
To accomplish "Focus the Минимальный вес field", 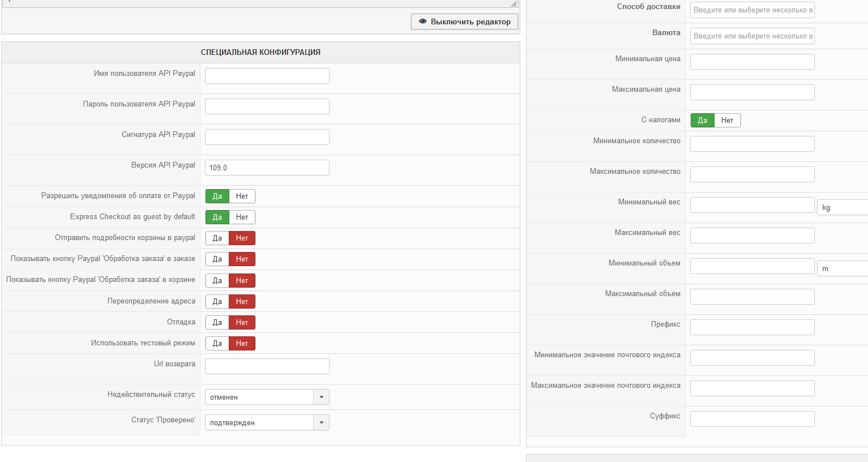I will pos(752,205).
